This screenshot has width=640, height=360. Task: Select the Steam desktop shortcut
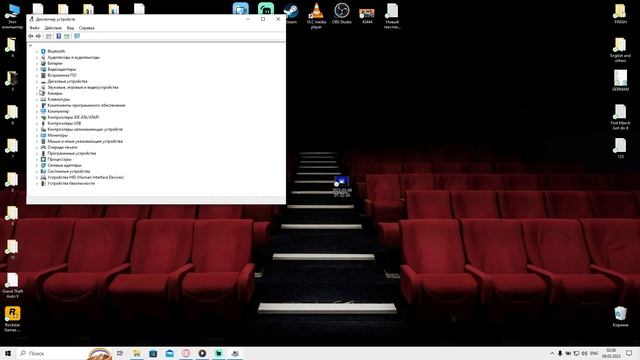(291, 13)
